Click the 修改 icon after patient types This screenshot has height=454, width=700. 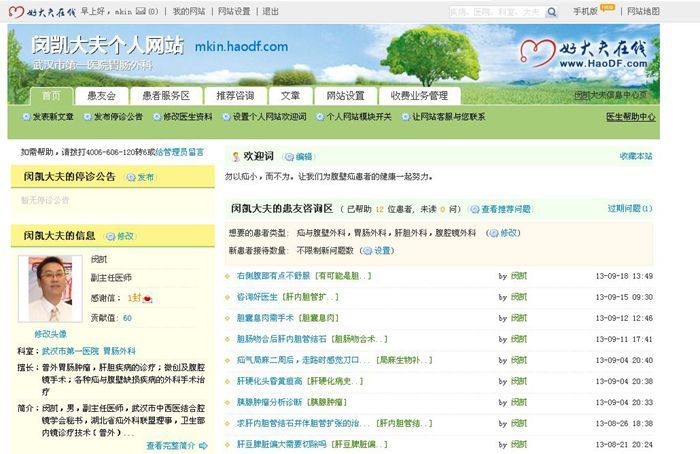[x=494, y=233]
